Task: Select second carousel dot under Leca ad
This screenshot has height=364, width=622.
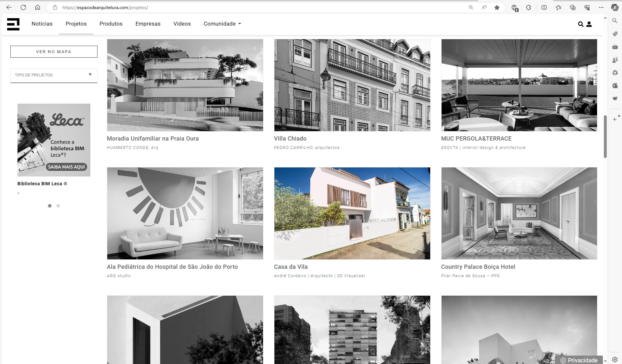Action: pos(58,206)
